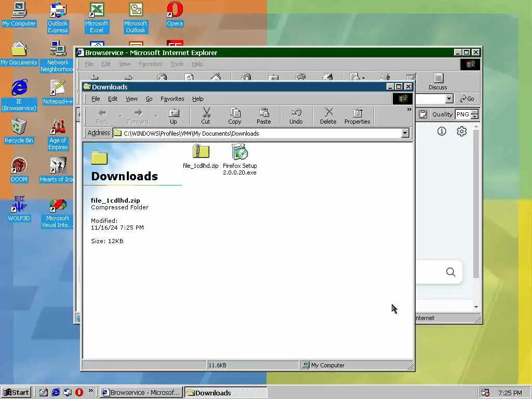Open the Forward history dropdown arrow
Image resolution: width=532 pixels, height=399 pixels.
[x=156, y=116]
